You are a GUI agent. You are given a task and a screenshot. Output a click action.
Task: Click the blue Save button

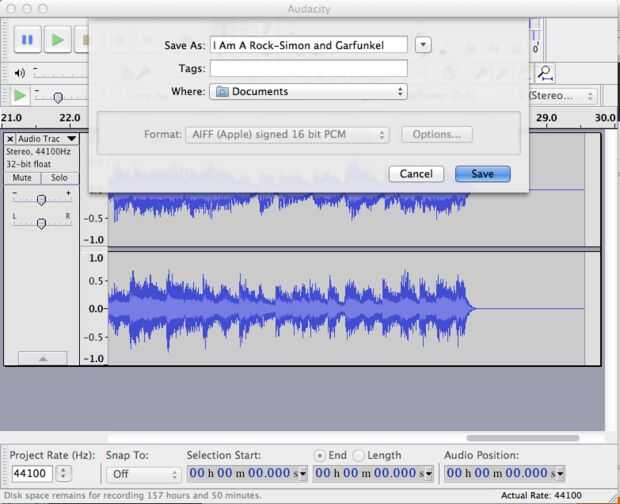tap(482, 174)
